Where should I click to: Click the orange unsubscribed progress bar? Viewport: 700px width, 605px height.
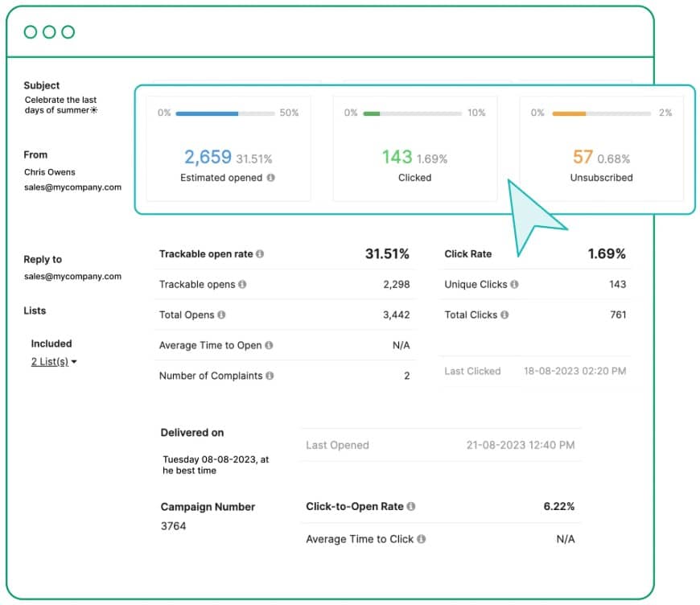point(601,113)
